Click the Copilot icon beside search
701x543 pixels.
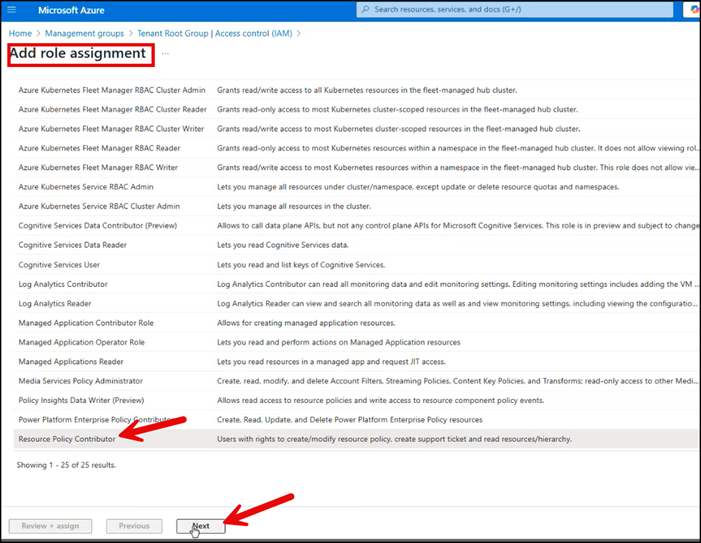pos(694,9)
